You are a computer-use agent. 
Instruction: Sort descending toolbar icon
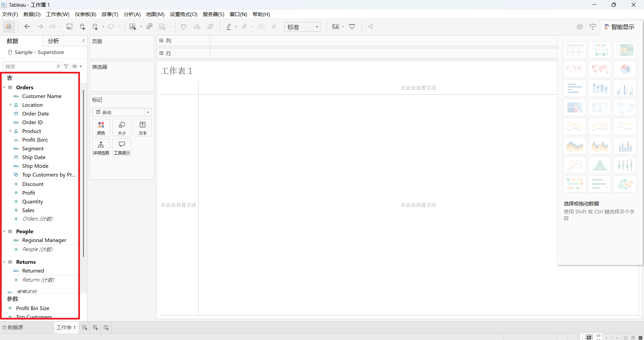tap(210, 27)
